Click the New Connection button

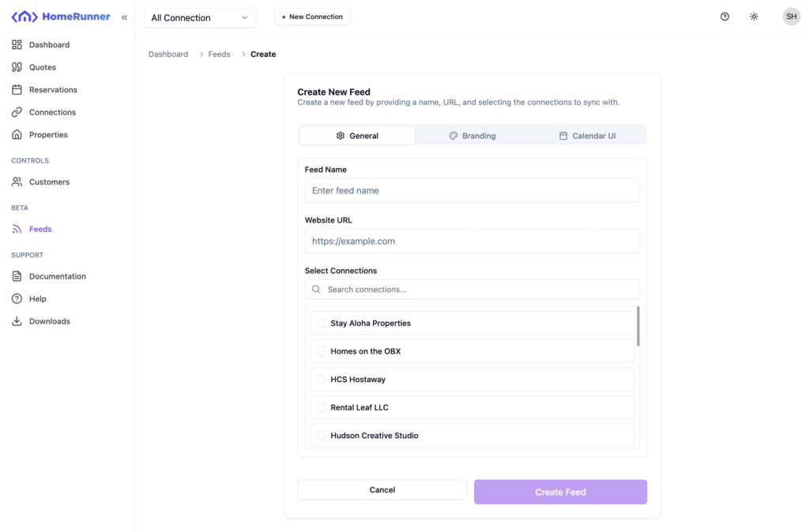tap(312, 17)
